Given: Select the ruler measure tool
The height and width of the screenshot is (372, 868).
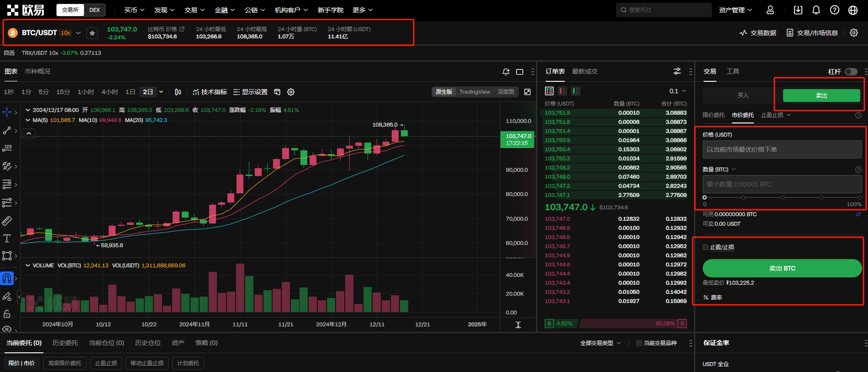Looking at the screenshot, I should (x=7, y=221).
